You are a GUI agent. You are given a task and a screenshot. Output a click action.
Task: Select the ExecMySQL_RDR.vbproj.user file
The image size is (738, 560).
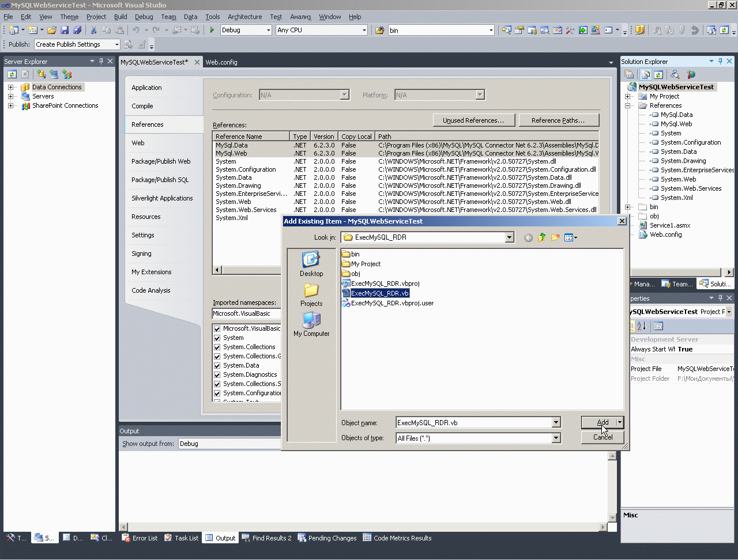[388, 303]
